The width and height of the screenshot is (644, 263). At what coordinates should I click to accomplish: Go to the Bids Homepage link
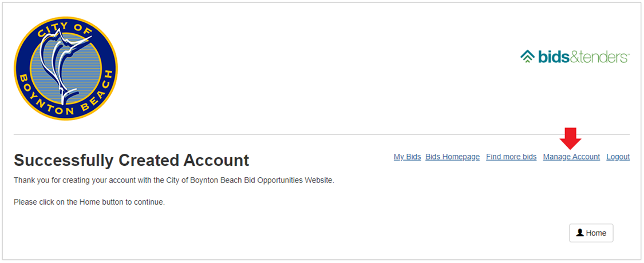coord(453,157)
